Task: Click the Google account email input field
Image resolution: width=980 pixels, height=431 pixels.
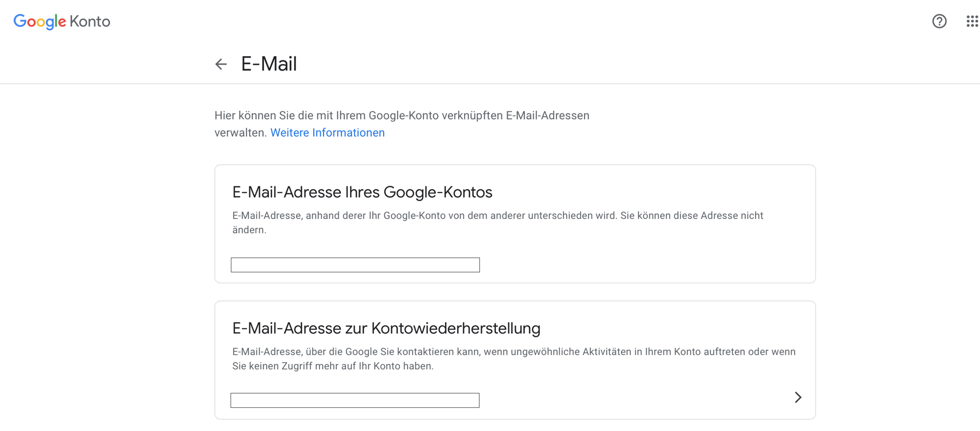Action: point(355,265)
